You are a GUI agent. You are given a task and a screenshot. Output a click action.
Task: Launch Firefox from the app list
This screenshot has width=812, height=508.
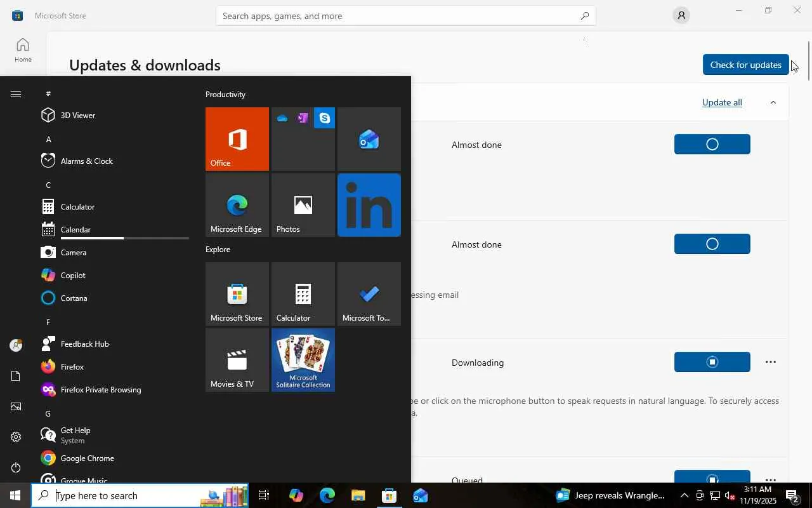115,366
